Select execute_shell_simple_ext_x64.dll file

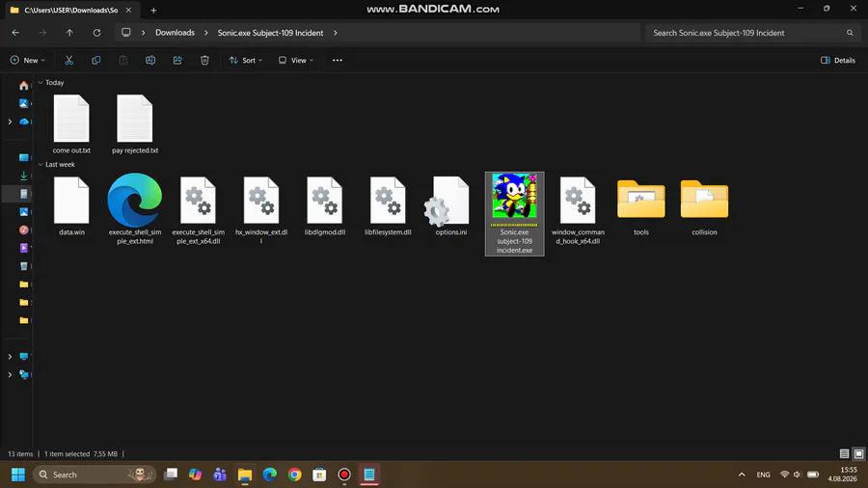point(198,210)
